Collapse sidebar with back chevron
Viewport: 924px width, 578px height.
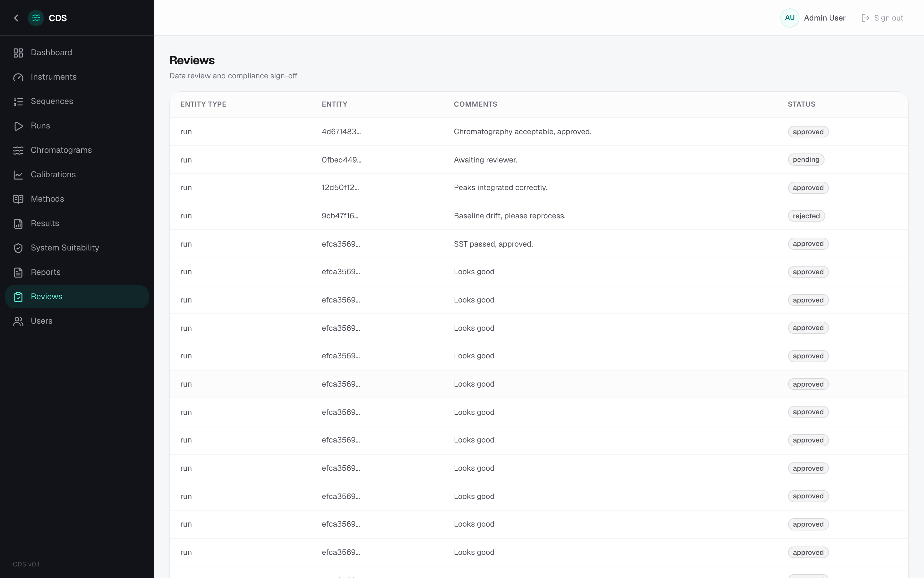point(16,18)
